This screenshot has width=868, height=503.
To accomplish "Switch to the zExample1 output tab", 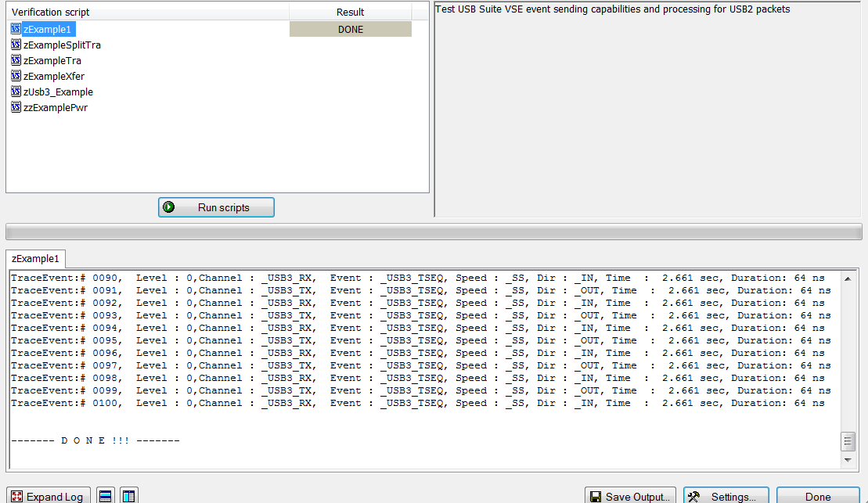I will (35, 258).
